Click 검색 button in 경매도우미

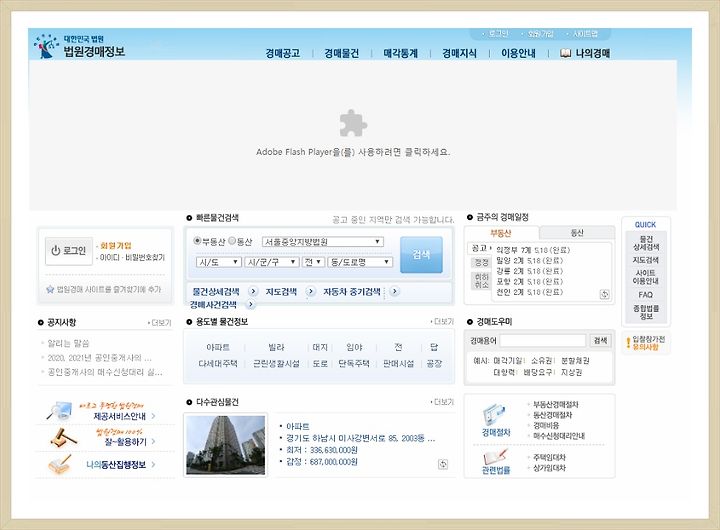click(x=600, y=340)
